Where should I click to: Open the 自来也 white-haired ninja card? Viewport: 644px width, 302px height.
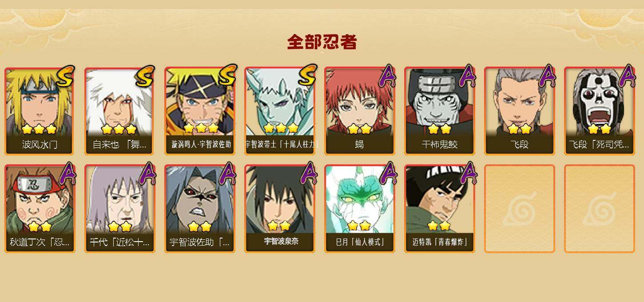(x=119, y=111)
